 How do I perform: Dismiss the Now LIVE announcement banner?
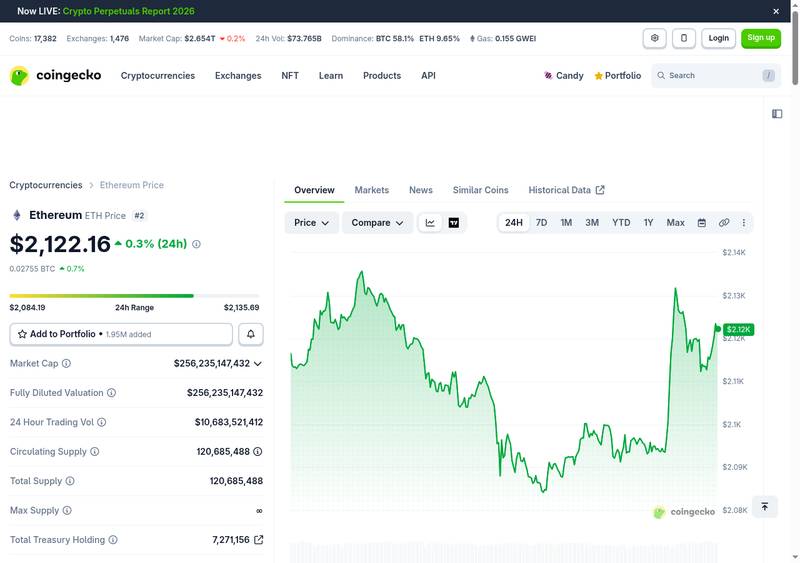click(776, 11)
